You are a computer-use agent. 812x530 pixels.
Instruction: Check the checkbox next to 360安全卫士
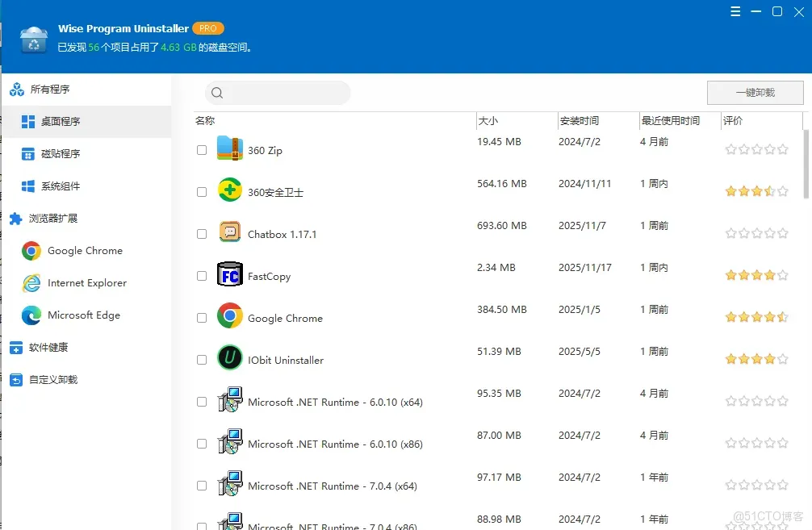[201, 192]
